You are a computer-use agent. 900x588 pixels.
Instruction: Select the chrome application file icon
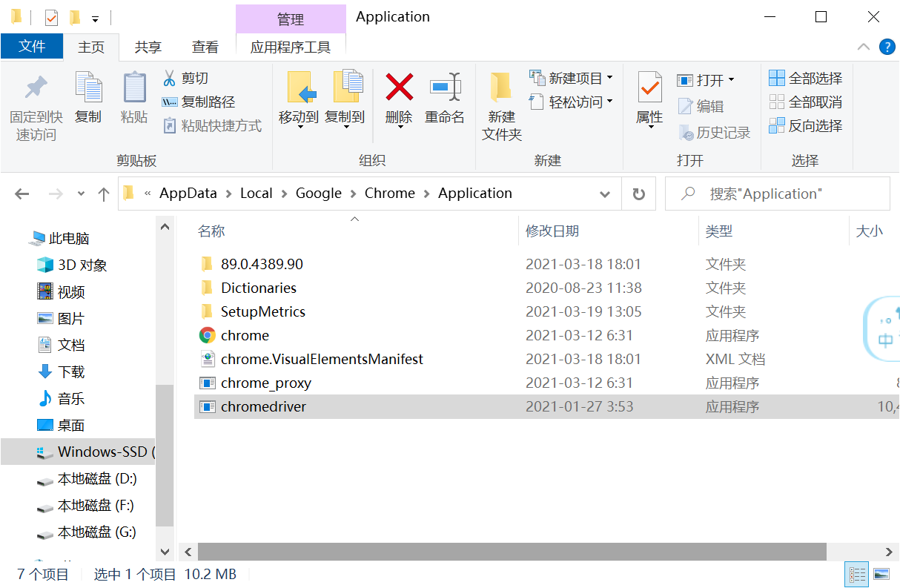pos(207,335)
